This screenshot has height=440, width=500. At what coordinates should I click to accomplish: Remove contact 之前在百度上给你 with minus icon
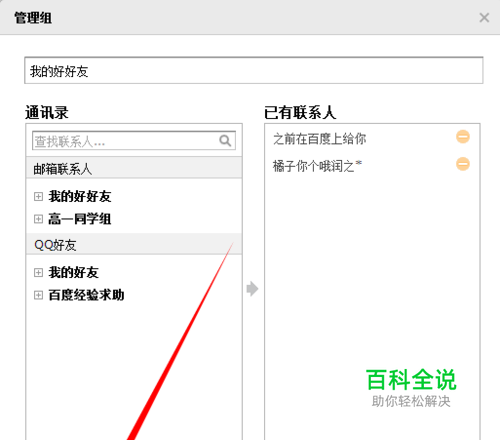(x=463, y=137)
